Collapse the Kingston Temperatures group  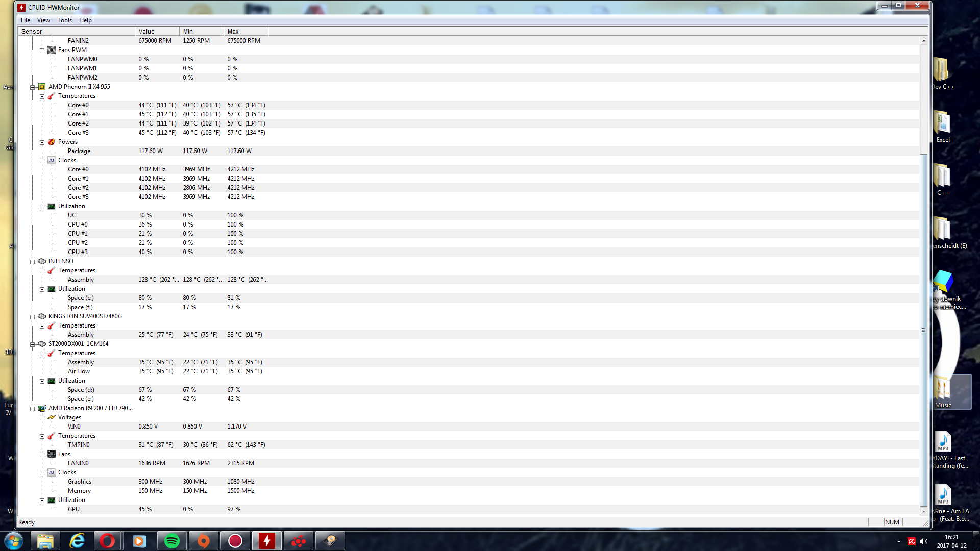(42, 326)
